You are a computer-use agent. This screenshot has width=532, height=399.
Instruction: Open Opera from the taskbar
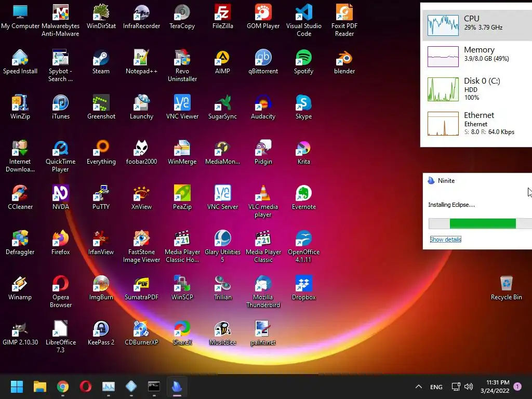86,387
